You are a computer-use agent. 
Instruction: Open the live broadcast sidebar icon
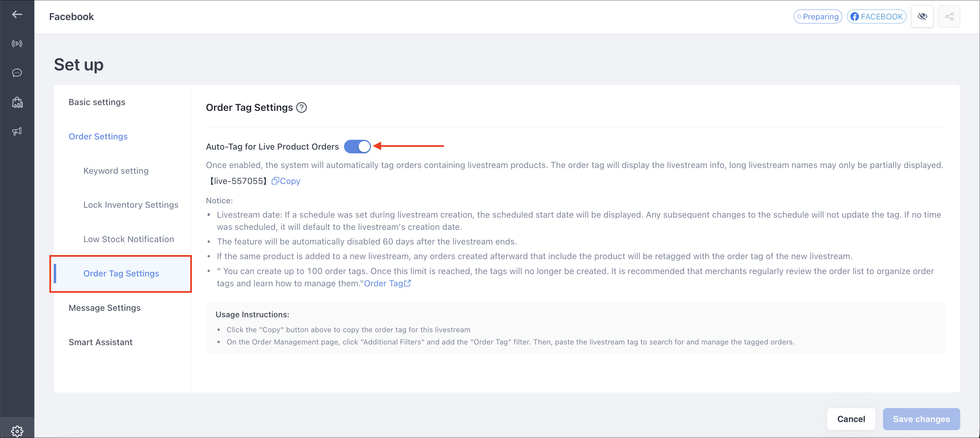coord(17,44)
